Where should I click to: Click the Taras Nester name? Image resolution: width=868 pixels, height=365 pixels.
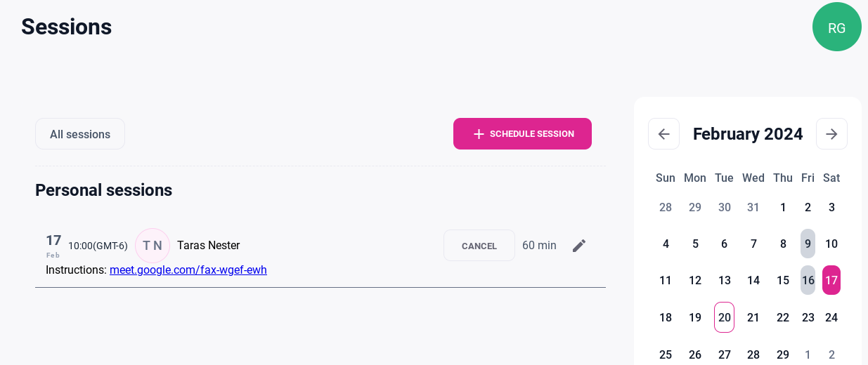pos(208,246)
